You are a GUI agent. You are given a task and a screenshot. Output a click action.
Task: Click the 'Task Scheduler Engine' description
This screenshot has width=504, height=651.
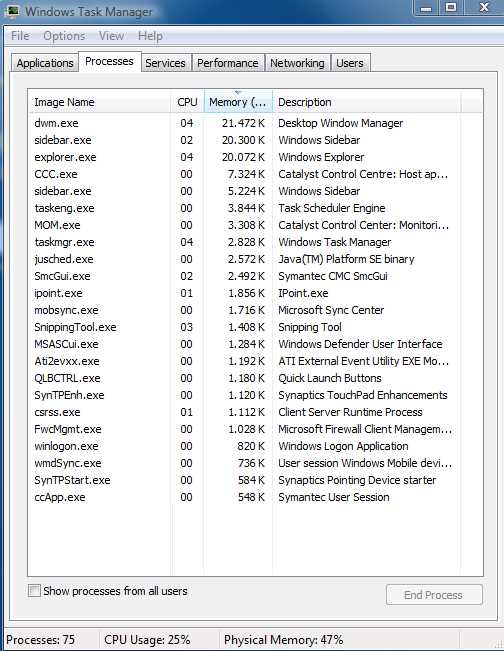[332, 208]
